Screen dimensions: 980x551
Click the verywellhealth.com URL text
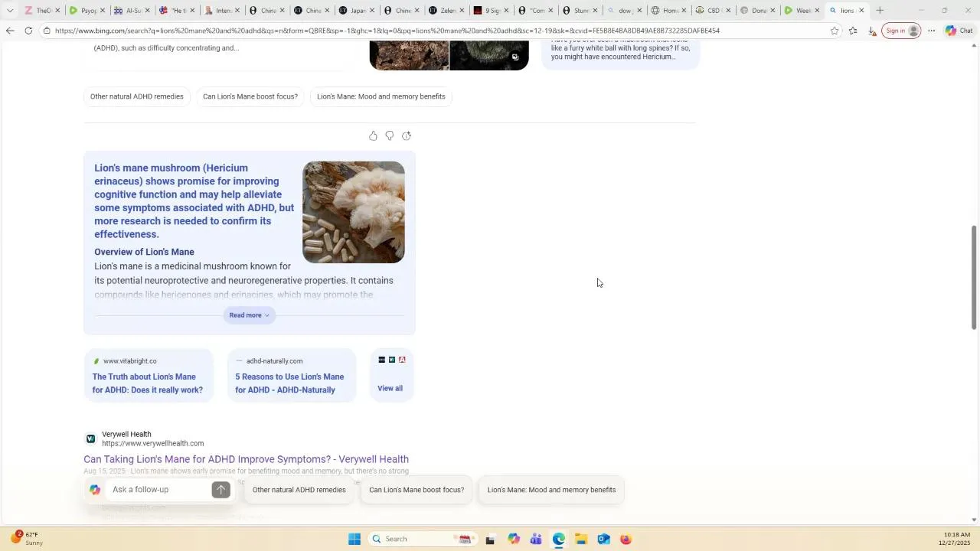click(x=152, y=444)
